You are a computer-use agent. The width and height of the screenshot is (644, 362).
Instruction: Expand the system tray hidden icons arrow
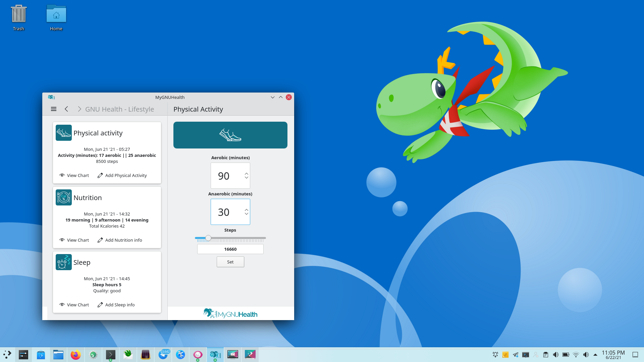click(x=595, y=355)
